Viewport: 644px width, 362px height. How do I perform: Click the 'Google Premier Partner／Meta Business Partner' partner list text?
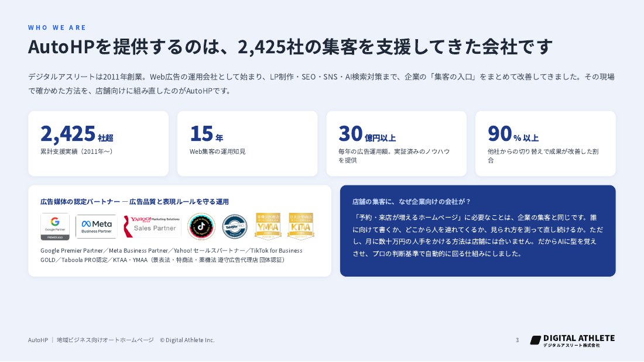click(x=172, y=255)
